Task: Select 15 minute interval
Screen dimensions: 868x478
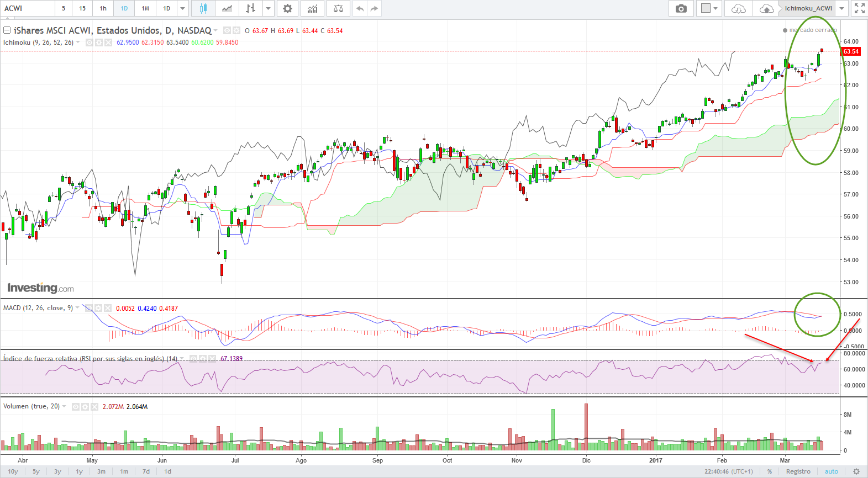Action: 82,8
